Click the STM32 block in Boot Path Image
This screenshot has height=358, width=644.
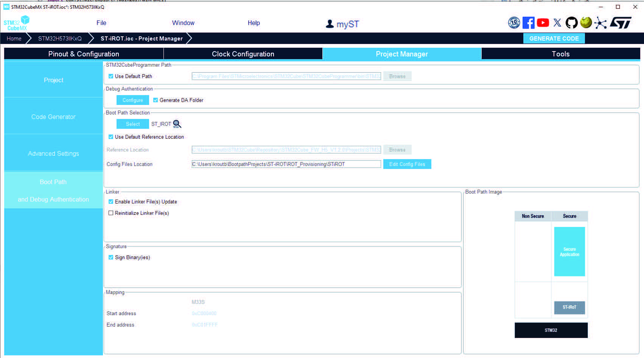click(x=551, y=330)
